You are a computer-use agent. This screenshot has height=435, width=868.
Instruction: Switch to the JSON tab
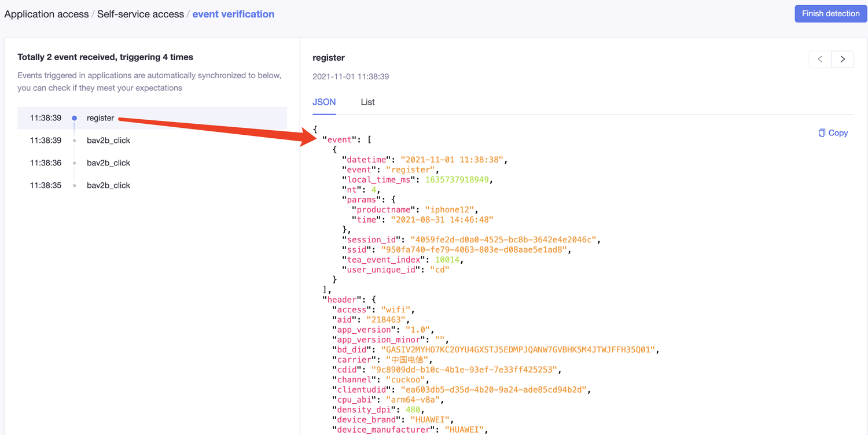click(324, 102)
